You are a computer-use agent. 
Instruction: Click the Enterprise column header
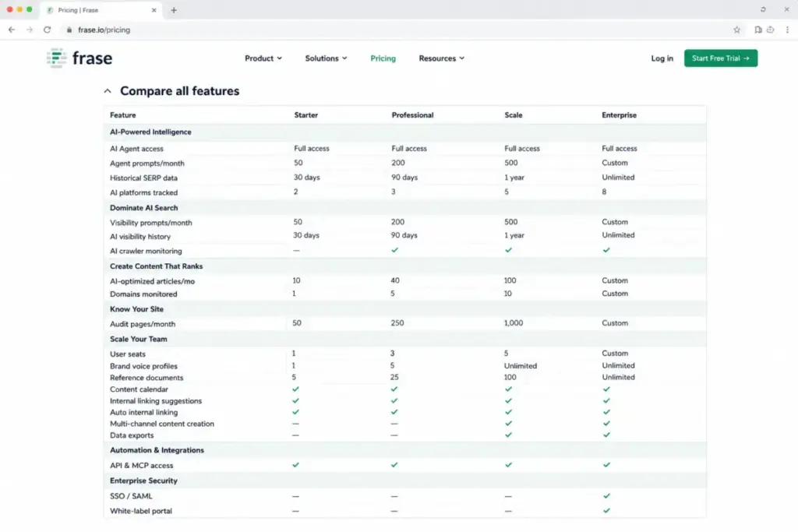(620, 115)
